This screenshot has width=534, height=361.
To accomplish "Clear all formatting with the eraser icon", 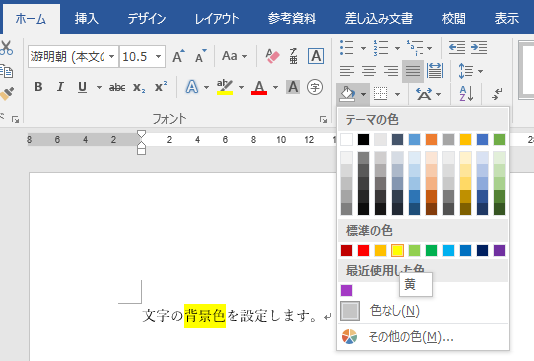I will [272, 56].
